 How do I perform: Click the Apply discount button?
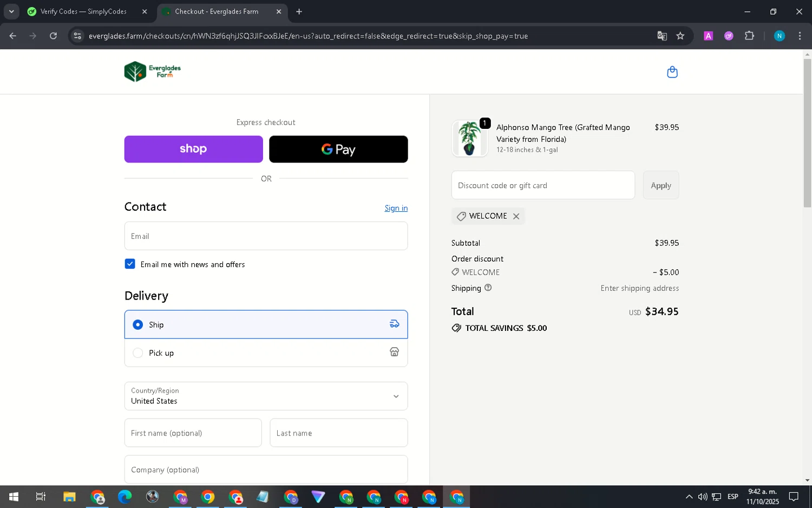[661, 185]
